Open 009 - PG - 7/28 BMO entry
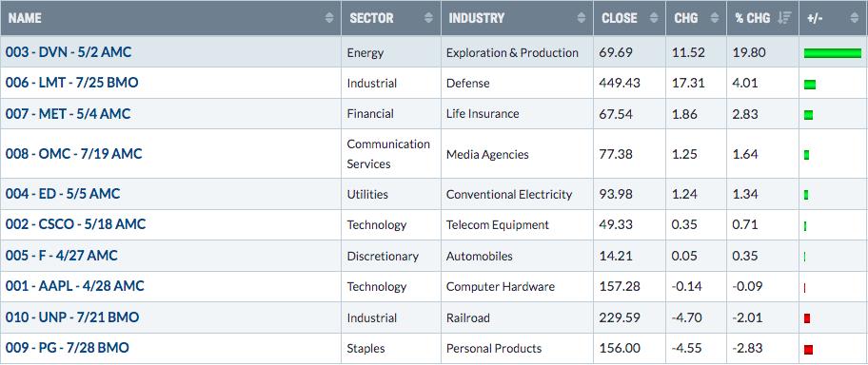The width and height of the screenshot is (868, 365). 67,348
